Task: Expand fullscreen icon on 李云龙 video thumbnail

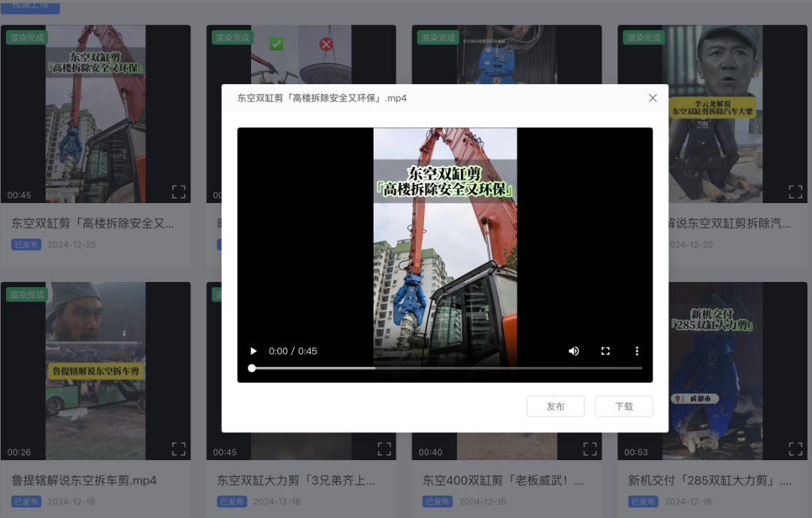Action: click(795, 192)
